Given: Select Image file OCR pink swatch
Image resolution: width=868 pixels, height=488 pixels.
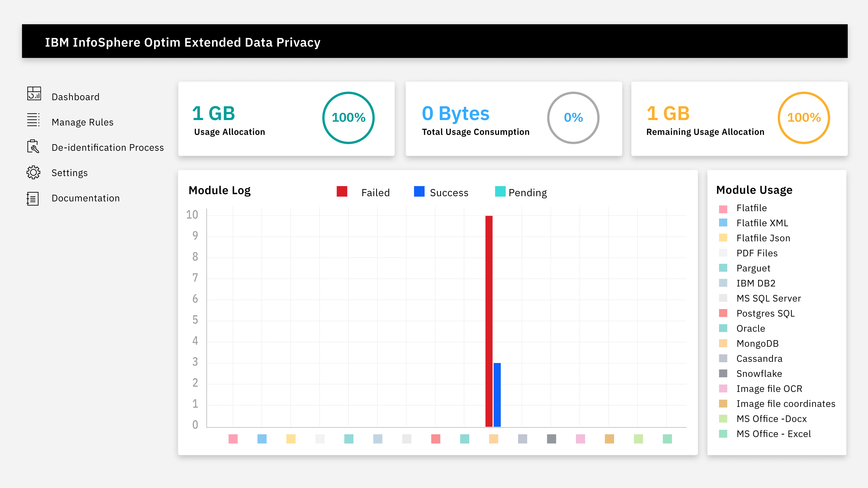Looking at the screenshot, I should click(723, 388).
